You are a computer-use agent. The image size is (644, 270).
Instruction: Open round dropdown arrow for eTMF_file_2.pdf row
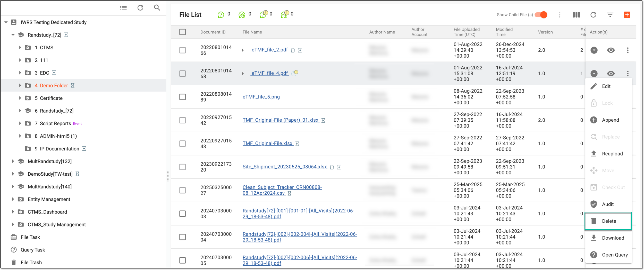click(x=594, y=50)
